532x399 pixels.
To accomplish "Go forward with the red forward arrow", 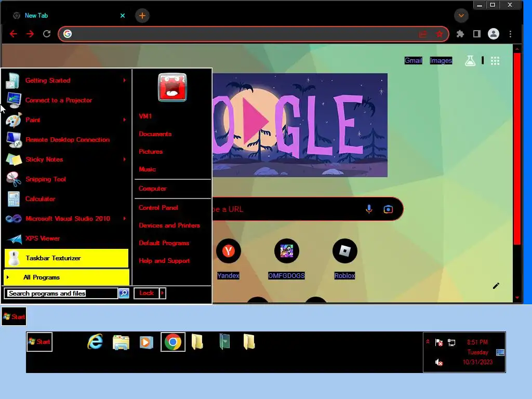I will 30,34.
